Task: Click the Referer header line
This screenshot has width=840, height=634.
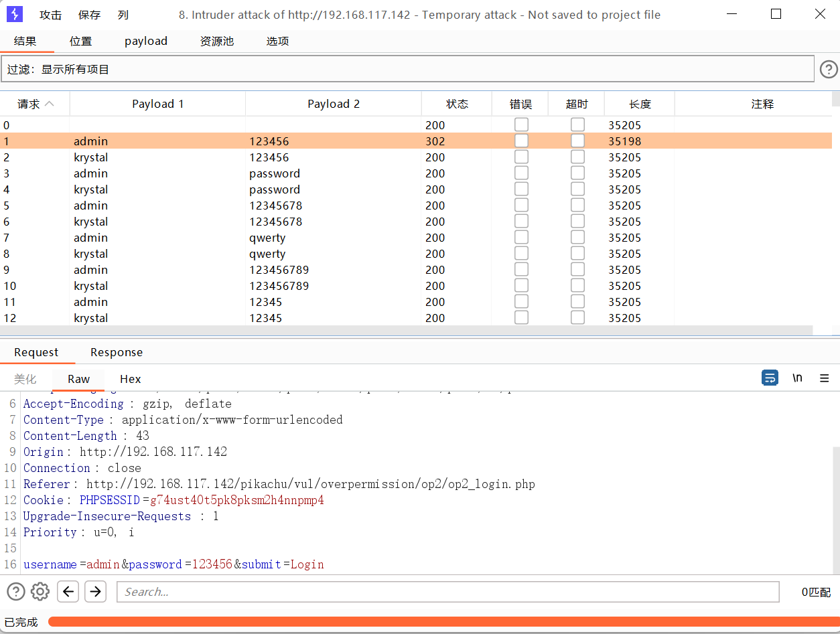Action: click(279, 484)
